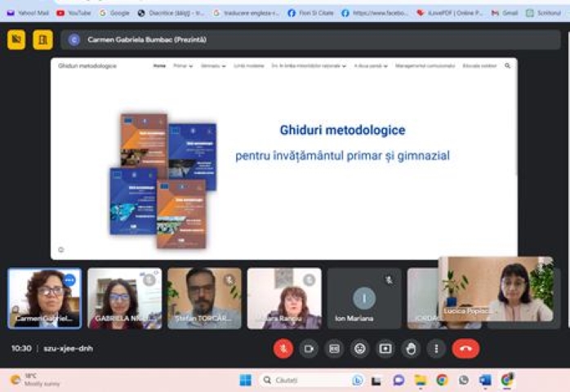Expand the Gimnaziu dropdown menu
Viewport: 570px width, 392px height.
pos(213,65)
